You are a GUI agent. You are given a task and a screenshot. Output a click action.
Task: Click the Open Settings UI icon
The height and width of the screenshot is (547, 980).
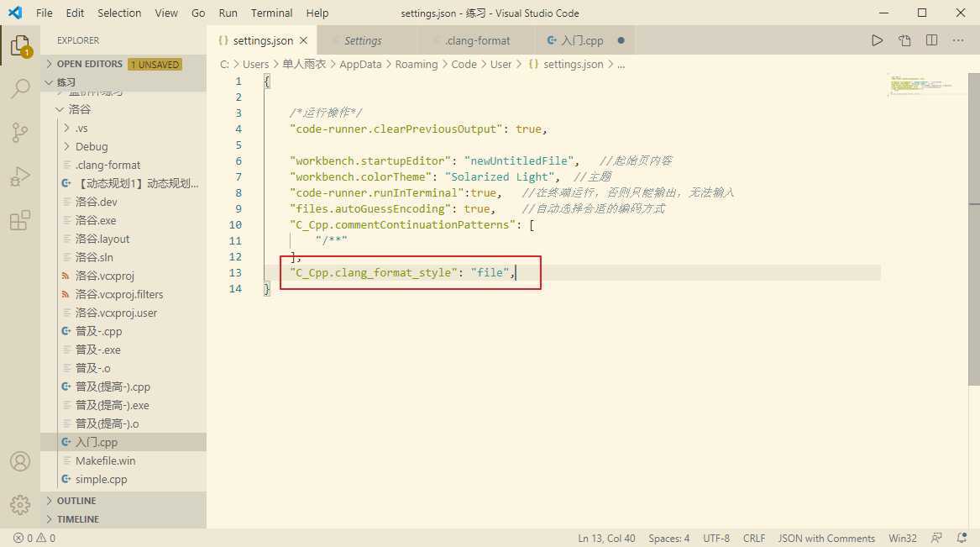904,40
